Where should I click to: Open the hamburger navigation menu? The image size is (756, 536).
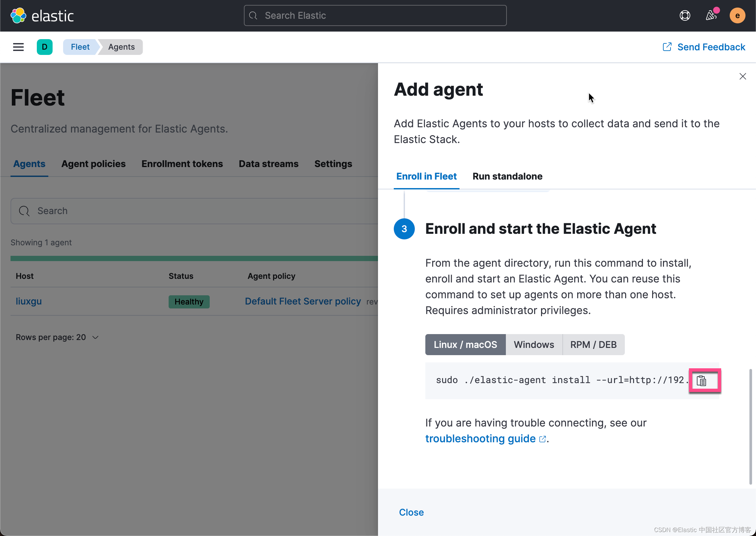[x=18, y=47]
